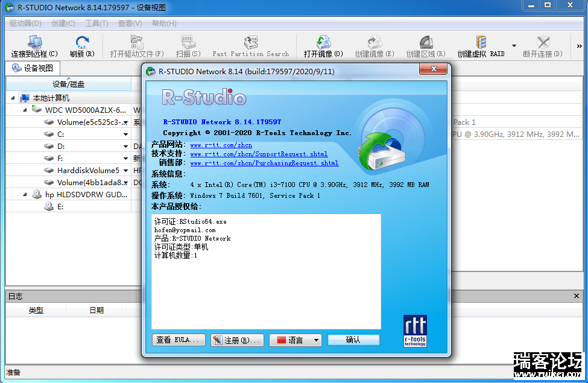Open the Tools (工具) menu
This screenshot has height=383, width=588.
[96, 24]
